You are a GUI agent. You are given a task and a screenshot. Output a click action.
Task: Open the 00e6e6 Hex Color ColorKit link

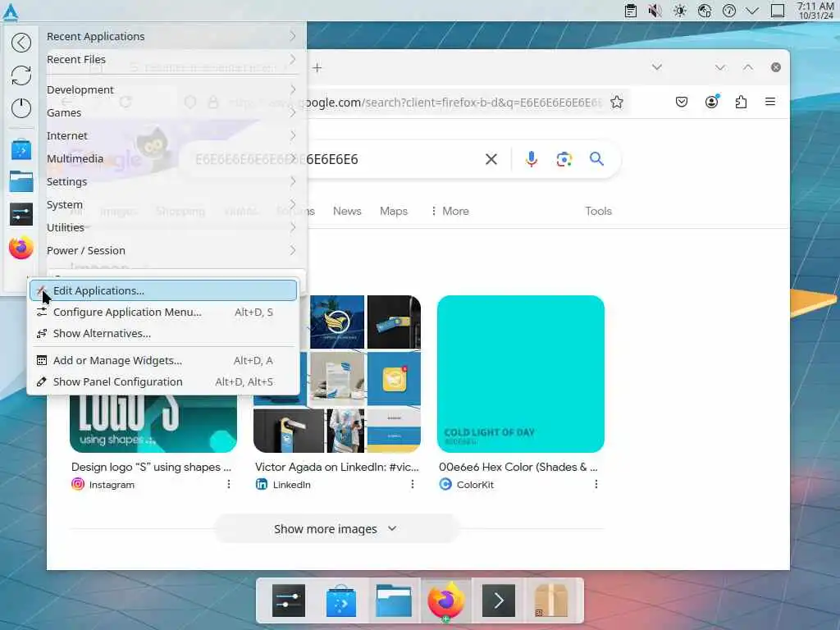click(x=518, y=467)
